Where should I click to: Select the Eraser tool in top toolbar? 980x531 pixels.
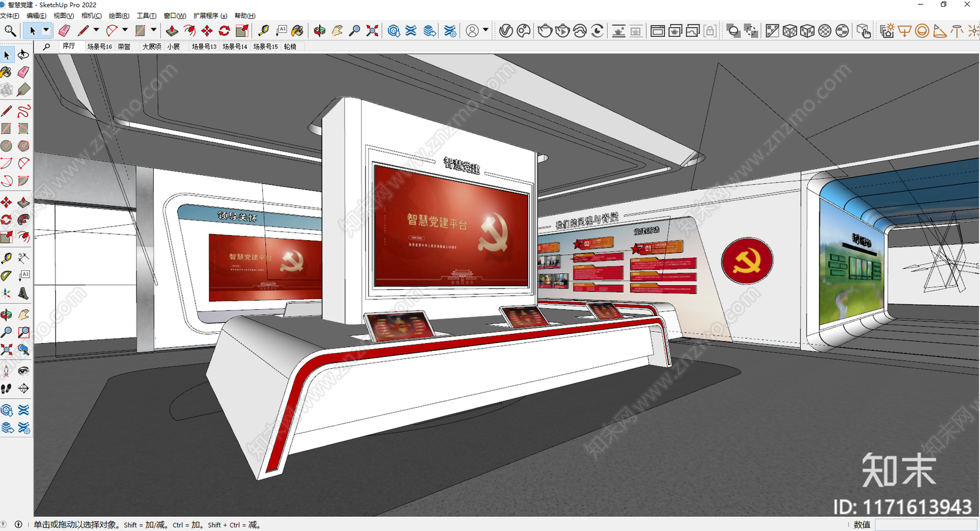64,31
